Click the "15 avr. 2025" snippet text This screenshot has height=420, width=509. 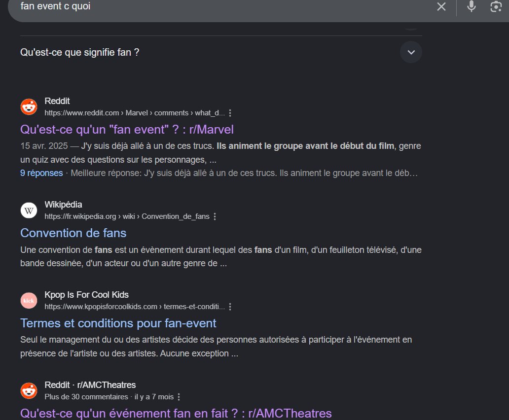(44, 146)
